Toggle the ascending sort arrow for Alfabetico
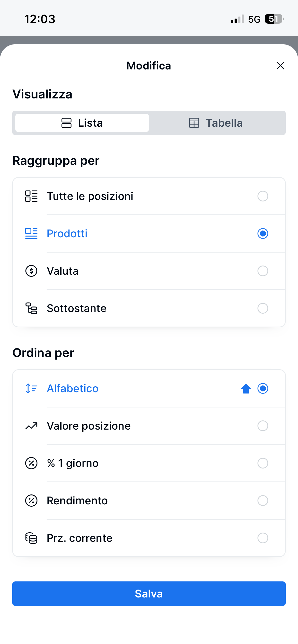This screenshot has height=644, width=298. (246, 388)
